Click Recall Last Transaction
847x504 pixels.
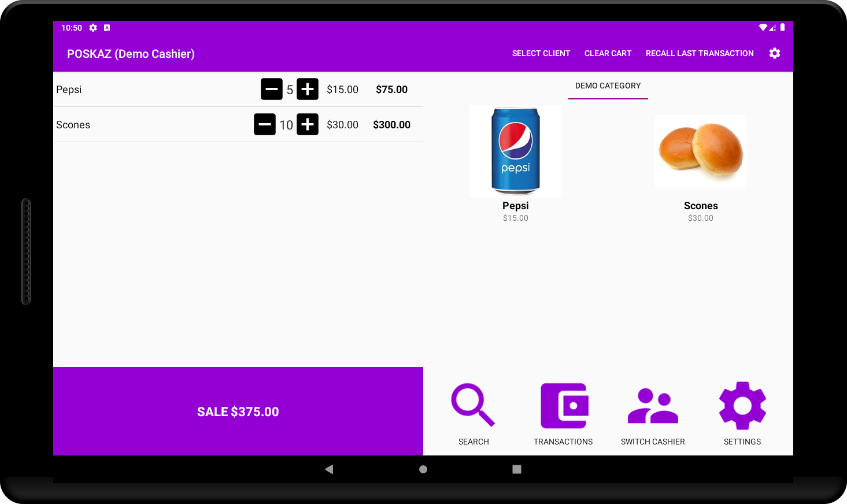700,53
